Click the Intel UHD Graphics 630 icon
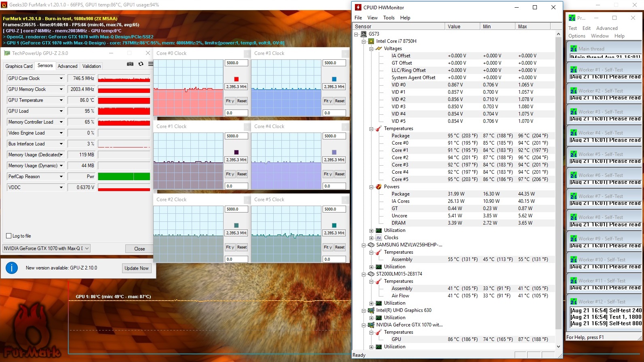The image size is (644, 362). click(371, 310)
